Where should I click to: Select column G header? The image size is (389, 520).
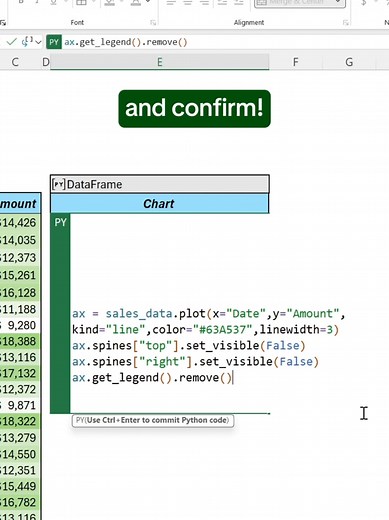coord(349,62)
